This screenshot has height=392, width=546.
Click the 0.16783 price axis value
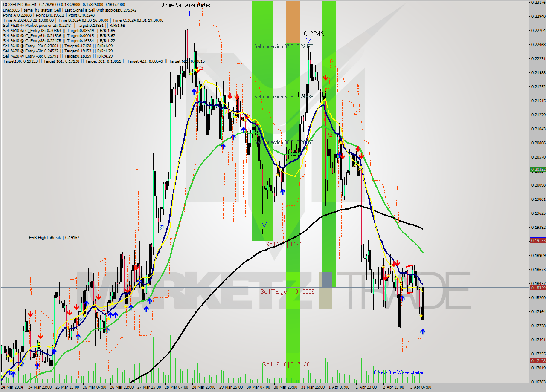coord(538,382)
